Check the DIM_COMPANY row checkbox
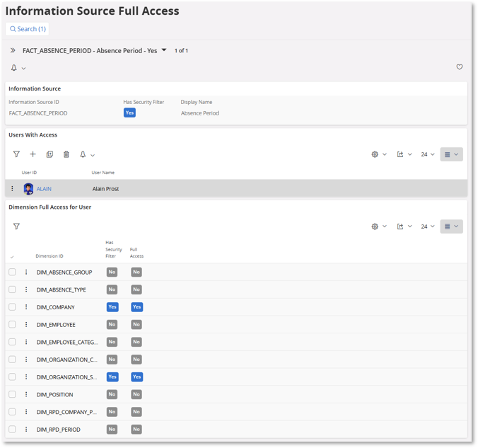 [x=12, y=306]
